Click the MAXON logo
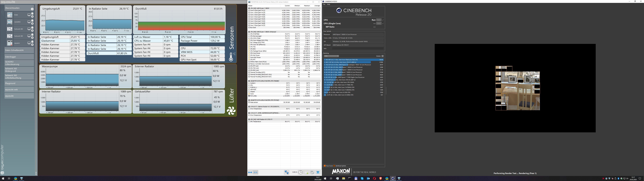Viewport: 644px width, 181px height. click(341, 171)
